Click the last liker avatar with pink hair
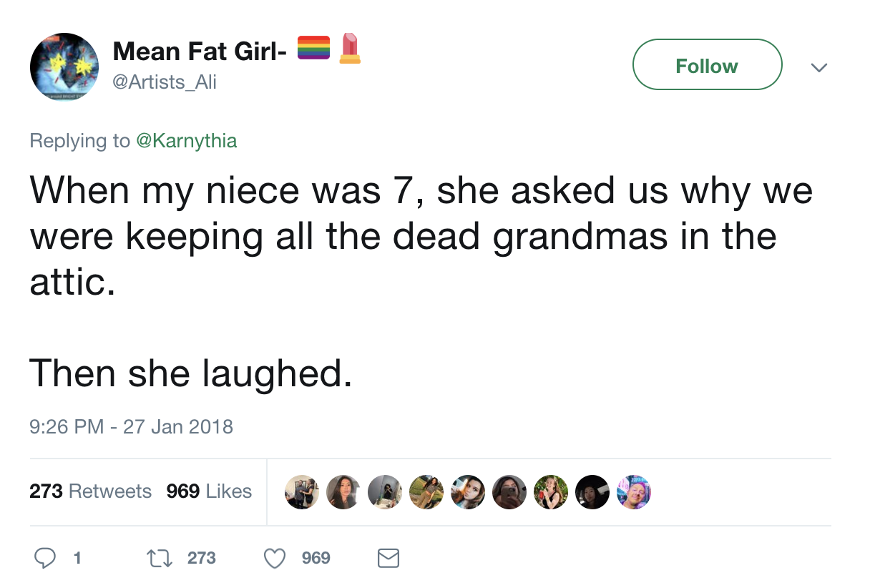Screen dimensions: 870x588 coord(634,492)
